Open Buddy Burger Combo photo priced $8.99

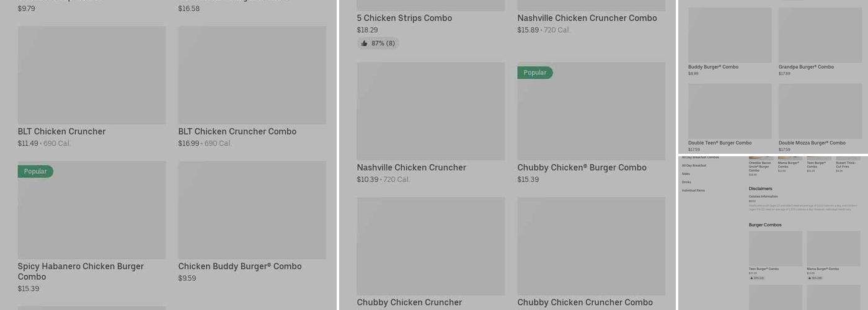point(730,35)
